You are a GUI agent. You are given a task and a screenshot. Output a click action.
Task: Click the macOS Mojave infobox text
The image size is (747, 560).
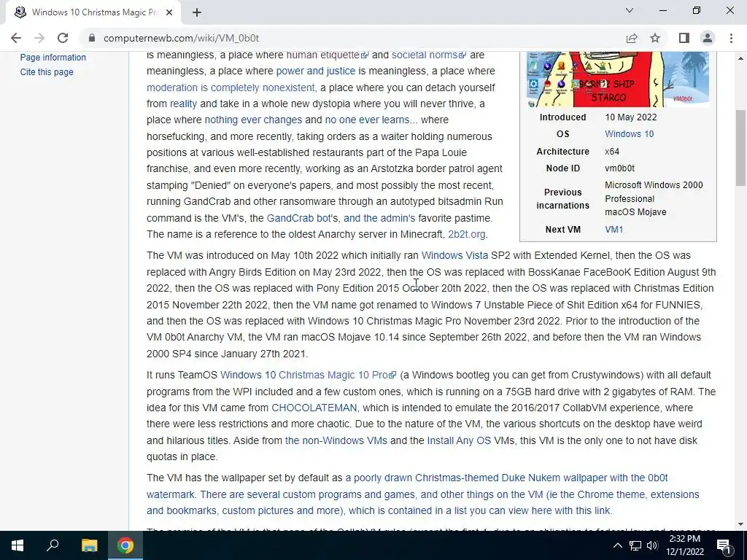coord(635,212)
